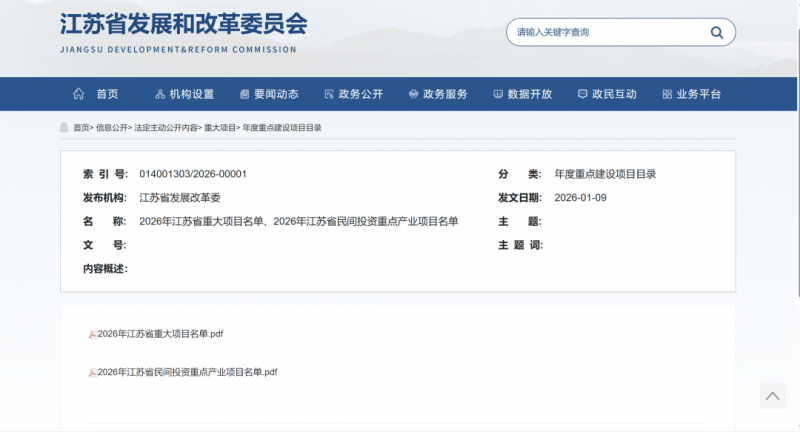Select 信息公开 in the breadcrumb
This screenshot has width=800, height=432.
pos(112,128)
